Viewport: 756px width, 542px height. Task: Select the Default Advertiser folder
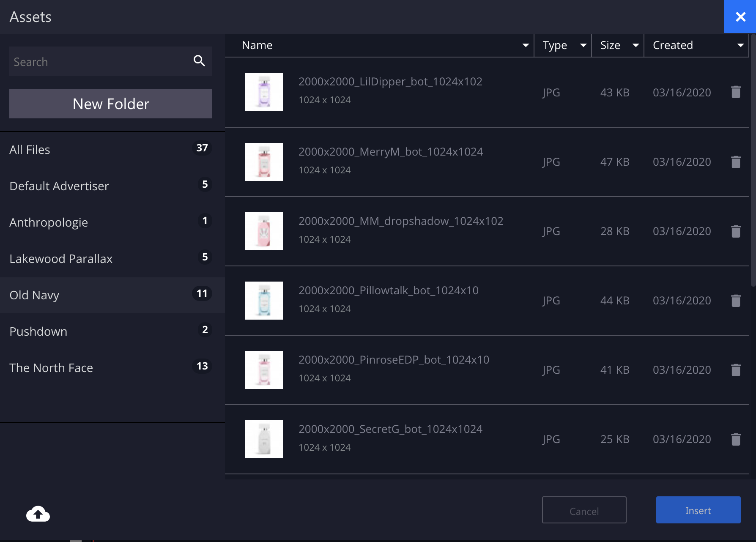click(112, 186)
